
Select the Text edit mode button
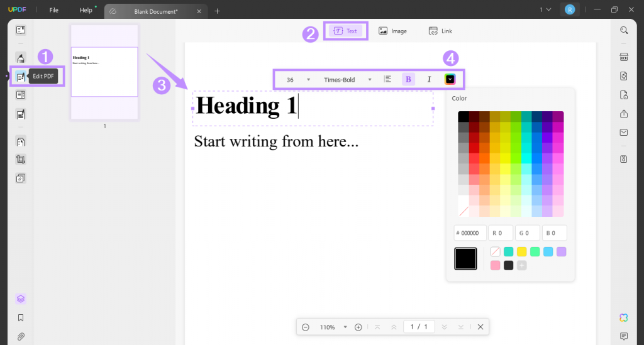345,31
